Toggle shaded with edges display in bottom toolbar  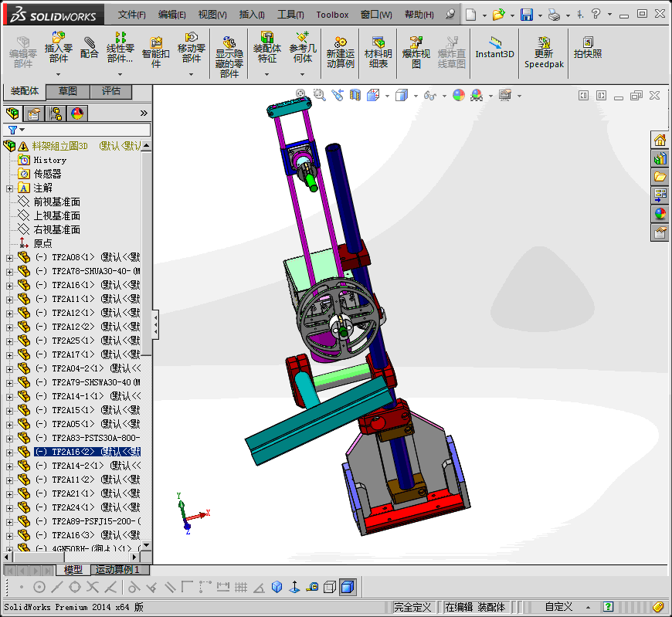pyautogui.click(x=348, y=588)
